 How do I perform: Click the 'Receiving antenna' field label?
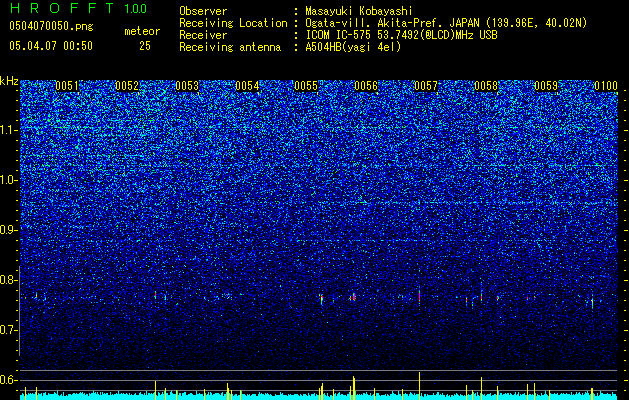tap(230, 47)
